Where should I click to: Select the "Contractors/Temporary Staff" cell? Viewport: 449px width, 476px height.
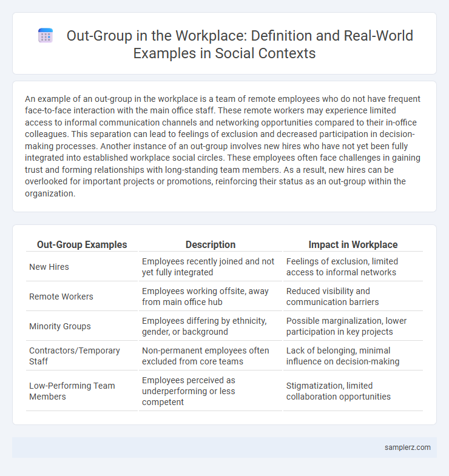click(82, 356)
